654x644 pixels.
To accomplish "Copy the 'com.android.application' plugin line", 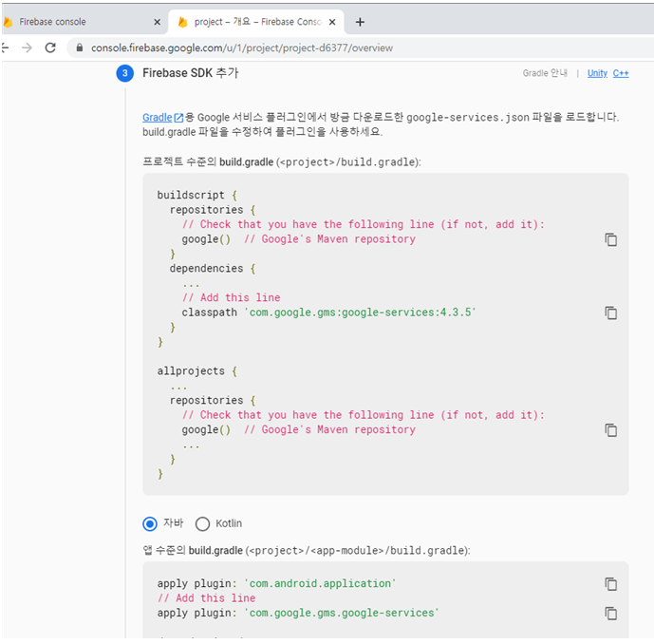I will pyautogui.click(x=610, y=584).
